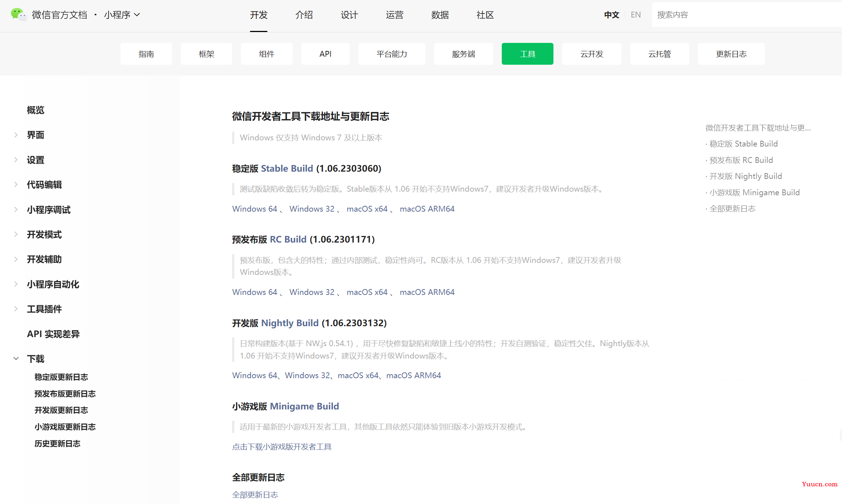Switch to the 运营 top tab
Viewport: 842px width, 504px height.
coord(395,15)
